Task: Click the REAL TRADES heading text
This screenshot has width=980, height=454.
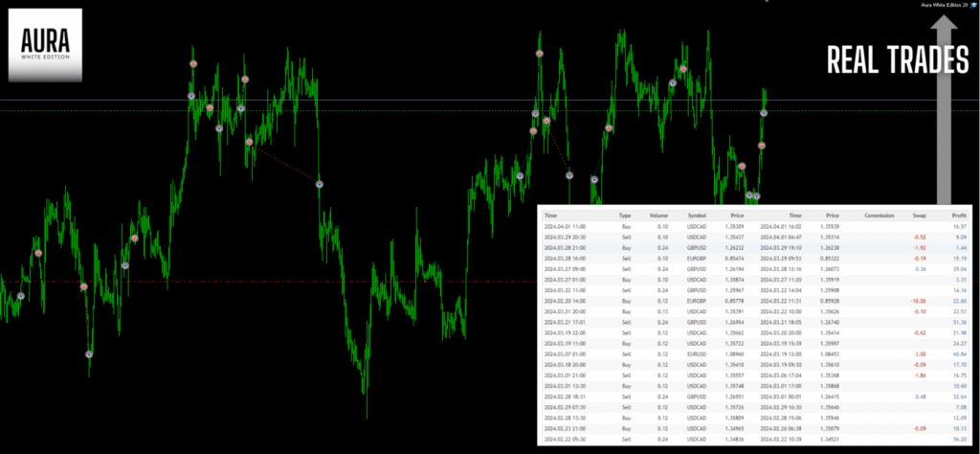Action: [x=898, y=60]
